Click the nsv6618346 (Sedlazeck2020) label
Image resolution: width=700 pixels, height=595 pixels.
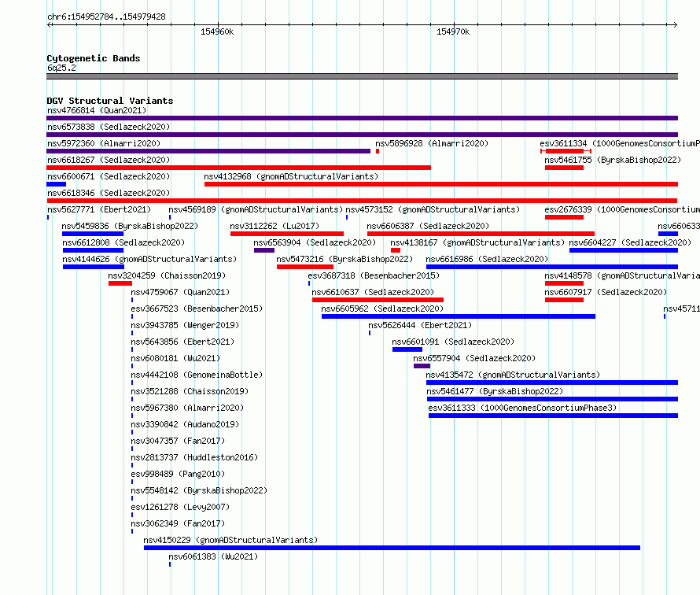point(109,193)
